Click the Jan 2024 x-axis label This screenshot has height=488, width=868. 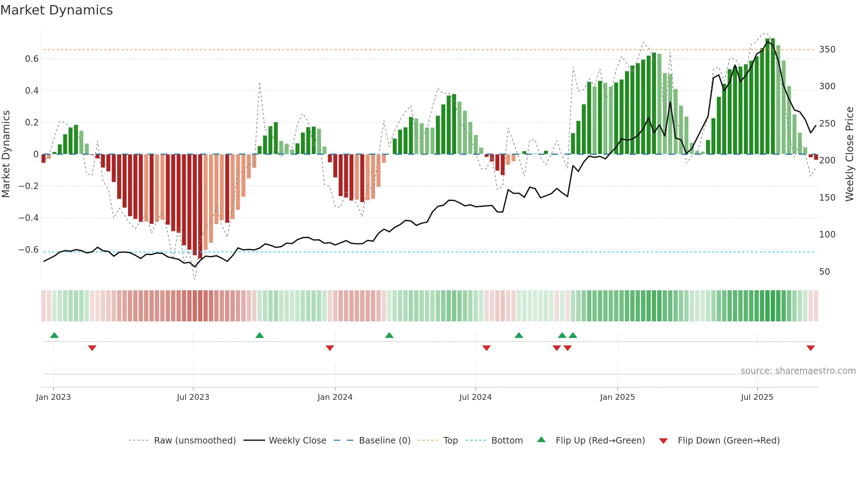(x=335, y=397)
